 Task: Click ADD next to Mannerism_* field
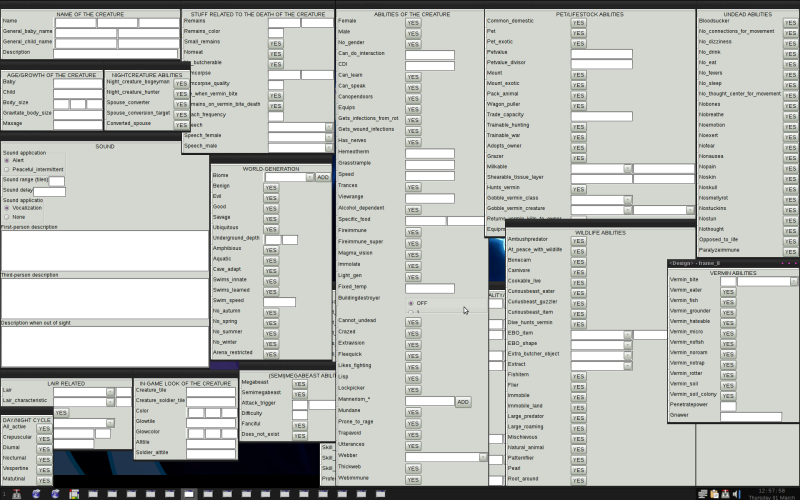[463, 402]
